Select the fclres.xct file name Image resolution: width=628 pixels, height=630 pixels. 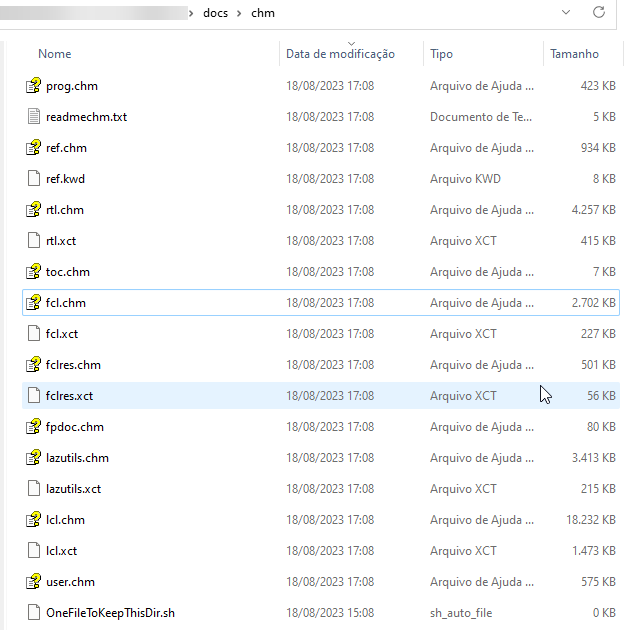click(70, 396)
